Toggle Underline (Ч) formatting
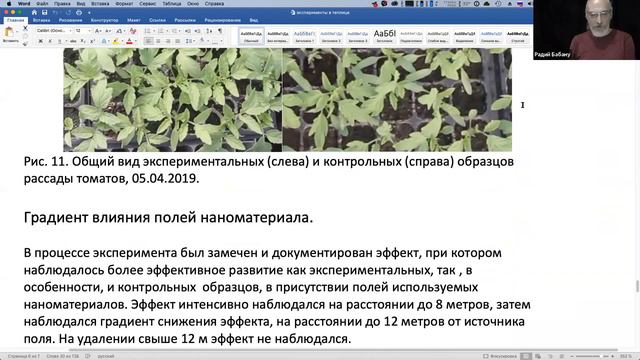This screenshot has width=640, height=360. click(60, 41)
